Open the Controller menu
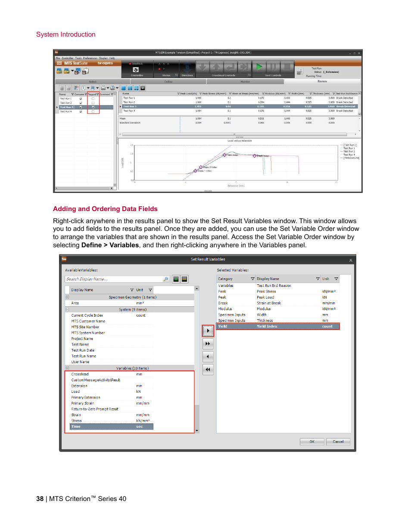Viewport: 411px width, 532px height. (68, 58)
